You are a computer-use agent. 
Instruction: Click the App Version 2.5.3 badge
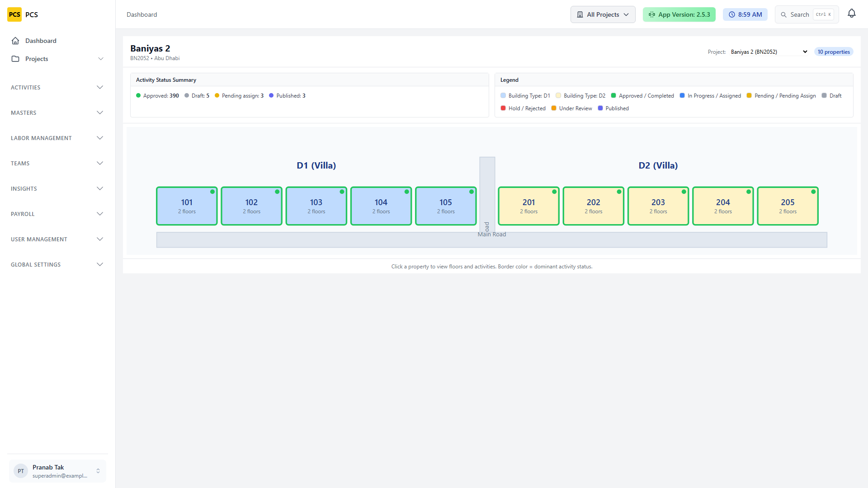(x=679, y=14)
